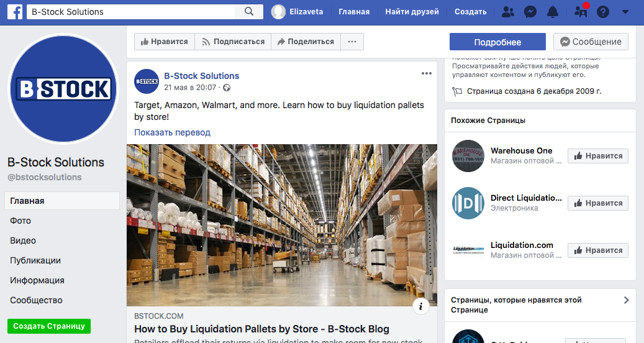Click the image info icon on post
644x343 pixels.
click(x=420, y=306)
